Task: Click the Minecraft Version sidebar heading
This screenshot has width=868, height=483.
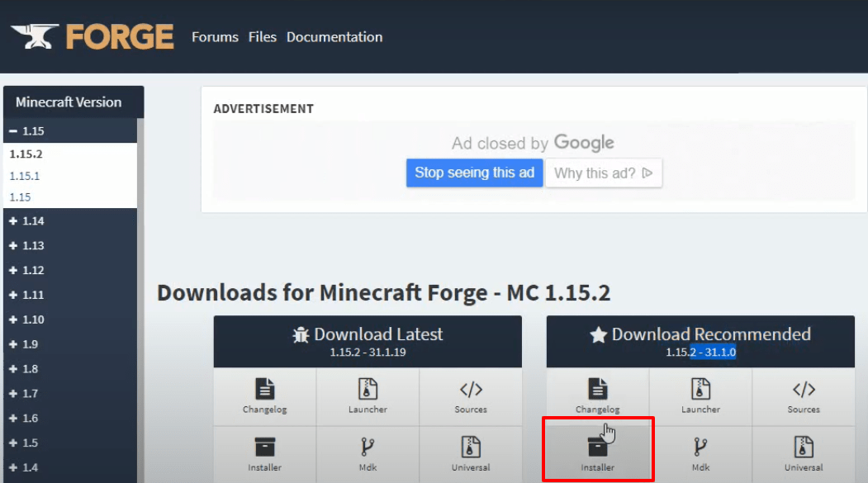Action: [69, 102]
